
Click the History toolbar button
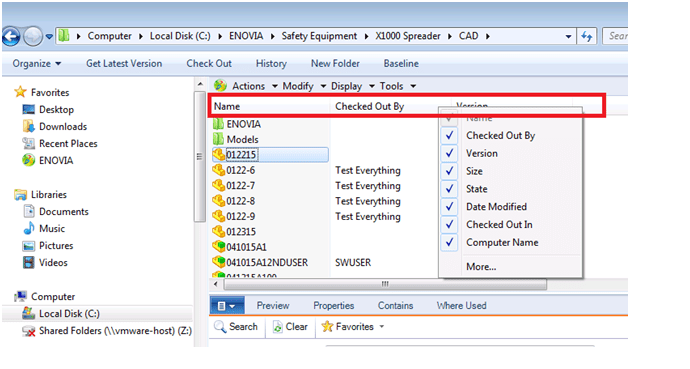click(x=271, y=64)
